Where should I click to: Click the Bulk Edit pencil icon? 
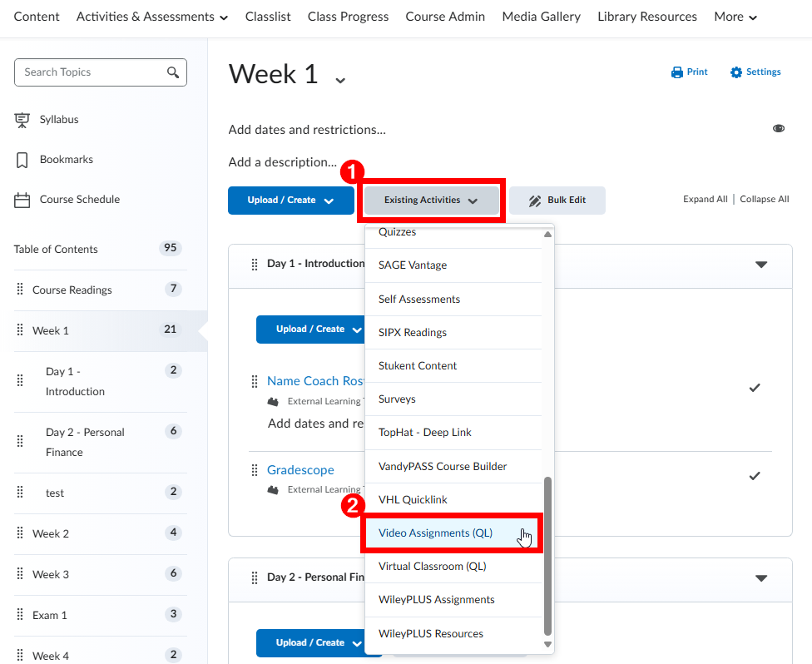click(x=535, y=201)
